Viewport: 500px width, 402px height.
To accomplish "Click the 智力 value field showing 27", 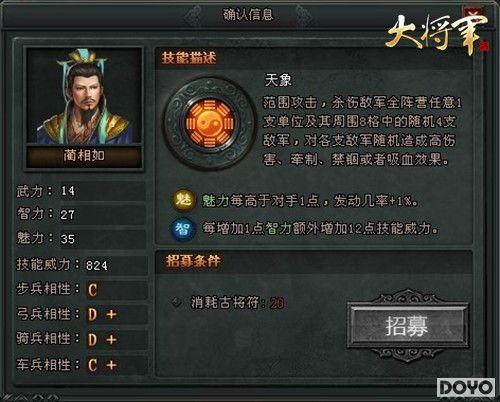I will (103, 214).
